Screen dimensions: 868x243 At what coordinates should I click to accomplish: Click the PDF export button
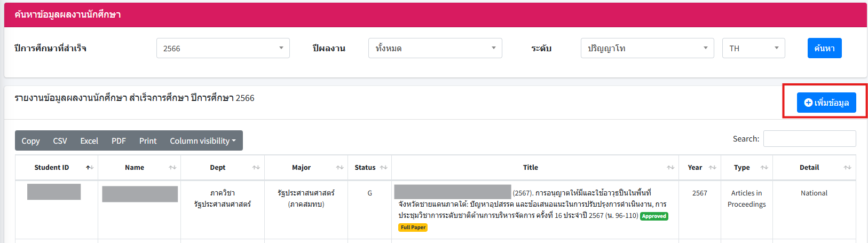point(119,141)
